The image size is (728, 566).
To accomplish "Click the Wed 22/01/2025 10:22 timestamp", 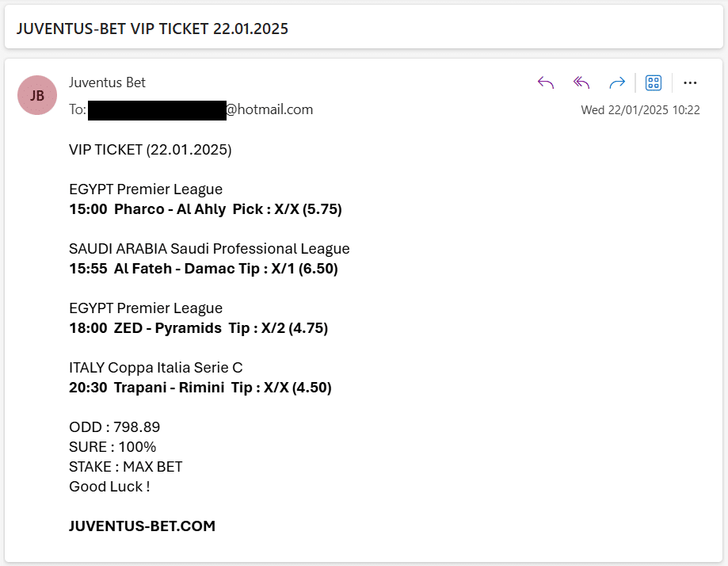I will pyautogui.click(x=640, y=110).
